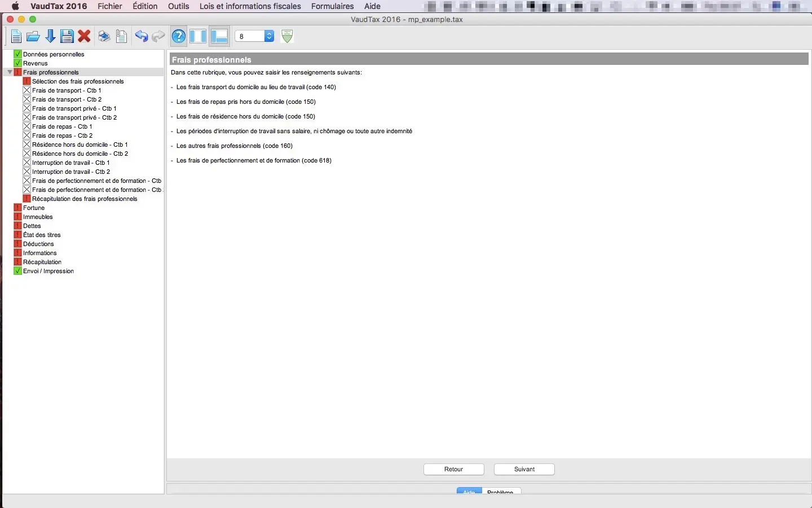Select Déductions in the sidebar tree
The image size is (812, 508).
coord(38,244)
